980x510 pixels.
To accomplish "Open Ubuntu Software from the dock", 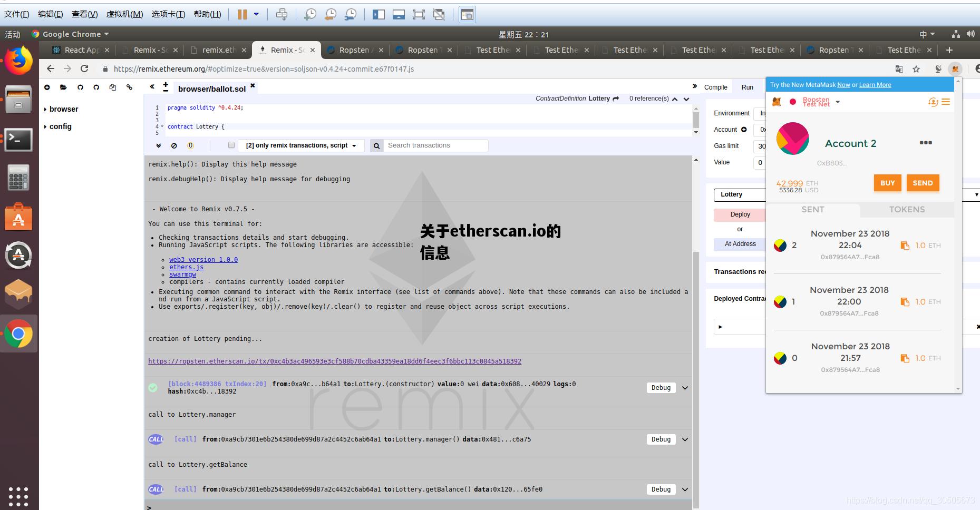I will [18, 217].
